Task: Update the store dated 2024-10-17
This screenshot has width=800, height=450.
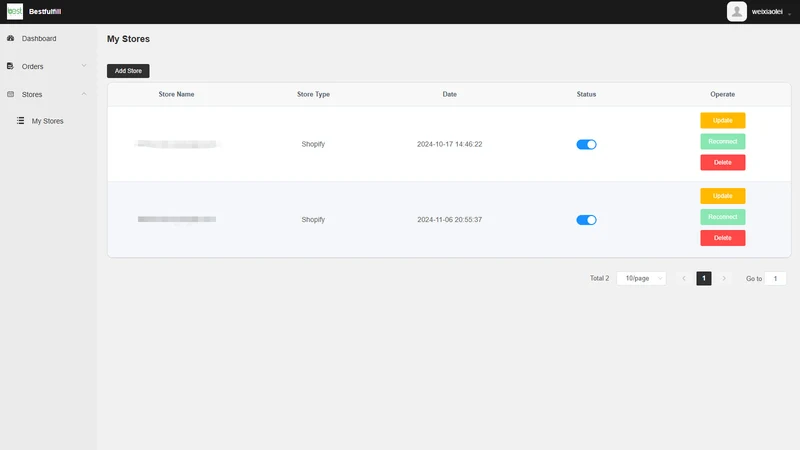Action: 722,120
